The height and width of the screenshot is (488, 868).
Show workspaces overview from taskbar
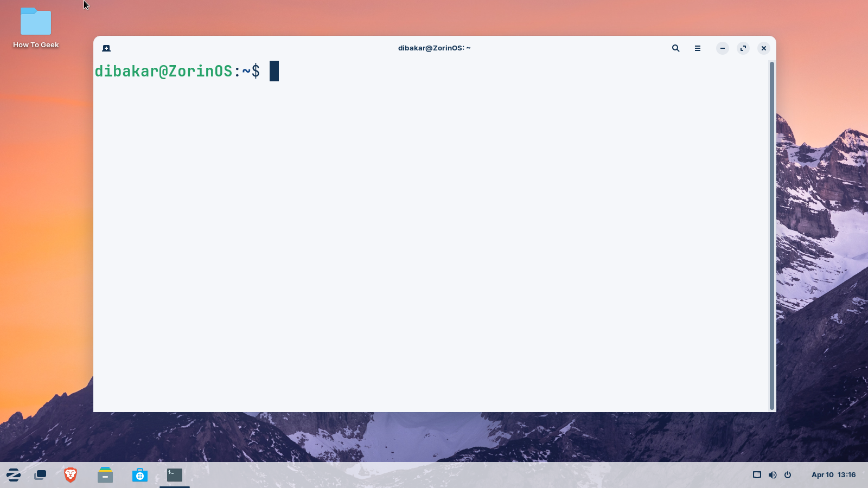click(x=40, y=475)
